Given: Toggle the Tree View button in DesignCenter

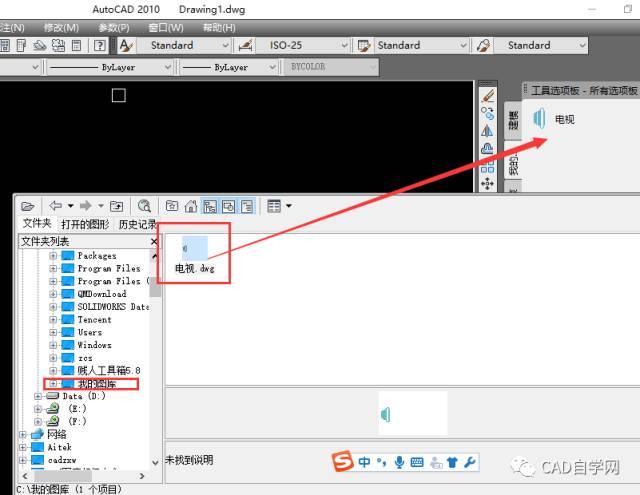Looking at the screenshot, I should click(210, 206).
